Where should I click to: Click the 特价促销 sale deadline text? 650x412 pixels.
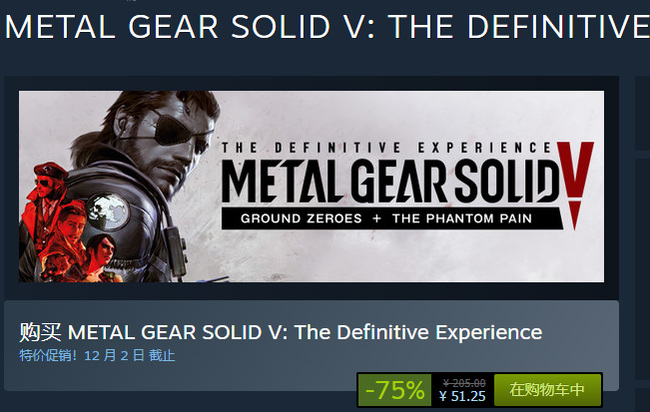(x=97, y=355)
